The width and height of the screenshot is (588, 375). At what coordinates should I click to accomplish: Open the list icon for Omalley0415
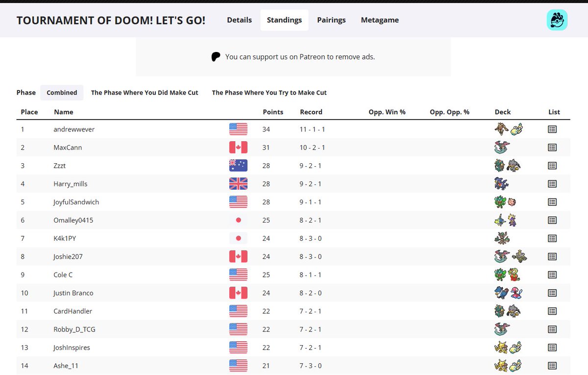click(x=552, y=220)
